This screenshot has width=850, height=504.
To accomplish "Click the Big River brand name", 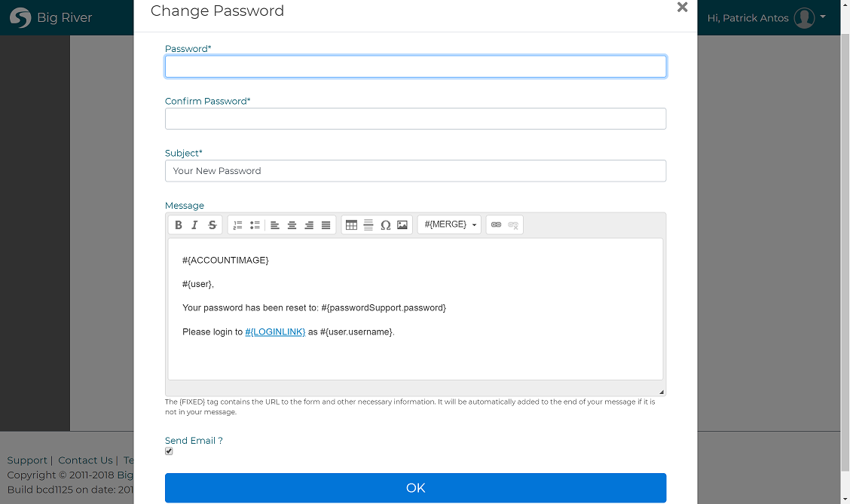I will pyautogui.click(x=65, y=18).
